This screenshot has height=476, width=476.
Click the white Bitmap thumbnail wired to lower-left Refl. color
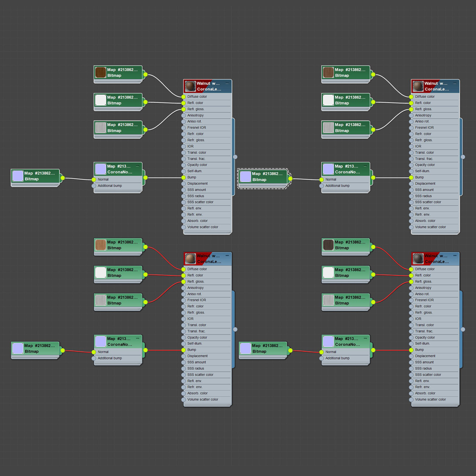tap(100, 273)
